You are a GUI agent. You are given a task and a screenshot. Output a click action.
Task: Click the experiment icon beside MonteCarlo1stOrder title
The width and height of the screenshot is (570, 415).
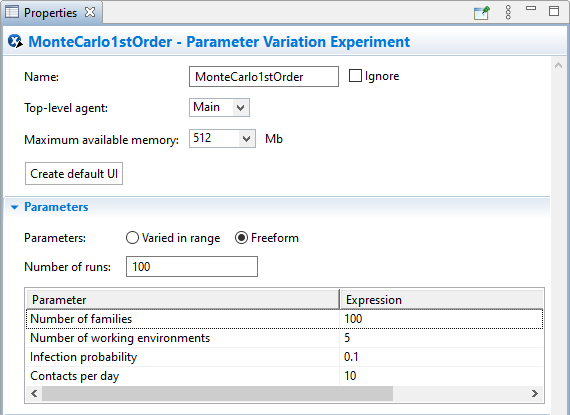click(x=16, y=41)
